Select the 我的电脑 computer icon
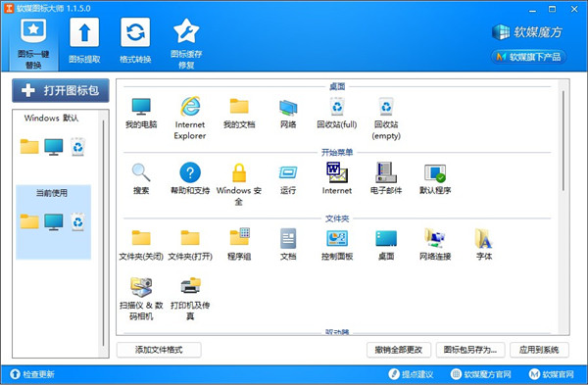Screen dimensions: 588x385 click(x=141, y=107)
